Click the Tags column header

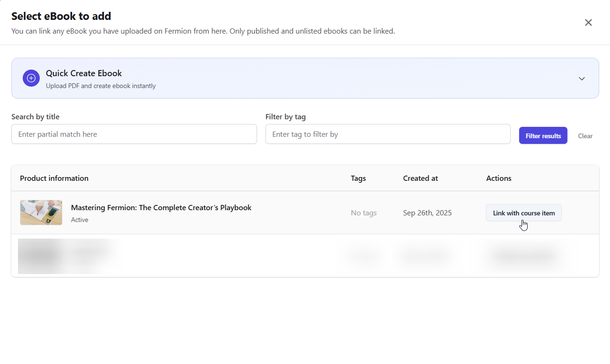coord(358,178)
